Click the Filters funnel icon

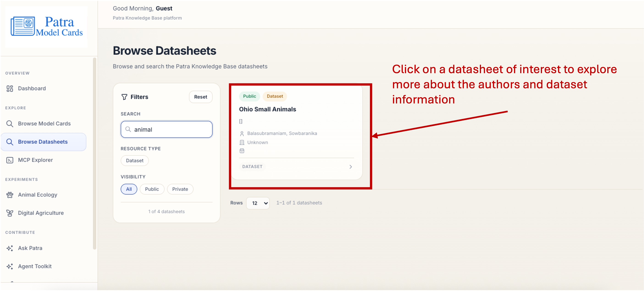124,97
